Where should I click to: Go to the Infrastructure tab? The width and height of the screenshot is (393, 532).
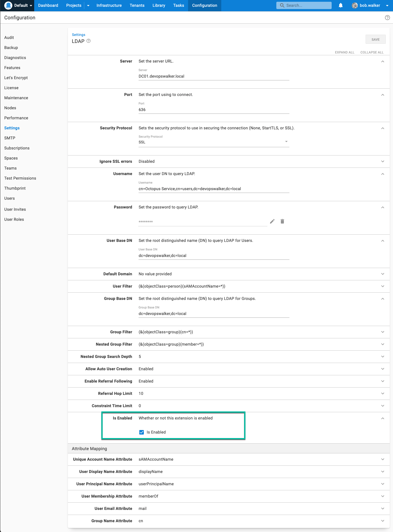point(109,6)
